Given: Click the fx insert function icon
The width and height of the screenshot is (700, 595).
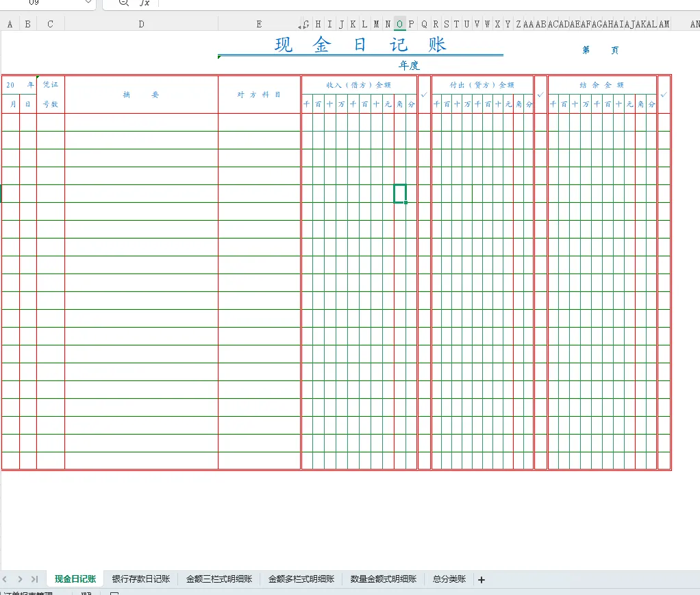Looking at the screenshot, I should click(x=145, y=3).
